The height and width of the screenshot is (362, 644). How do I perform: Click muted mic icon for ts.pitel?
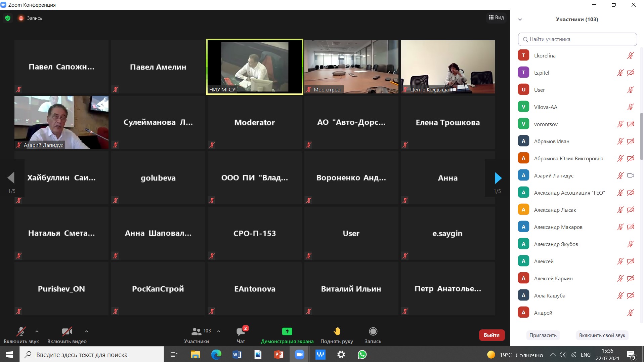[620, 73]
